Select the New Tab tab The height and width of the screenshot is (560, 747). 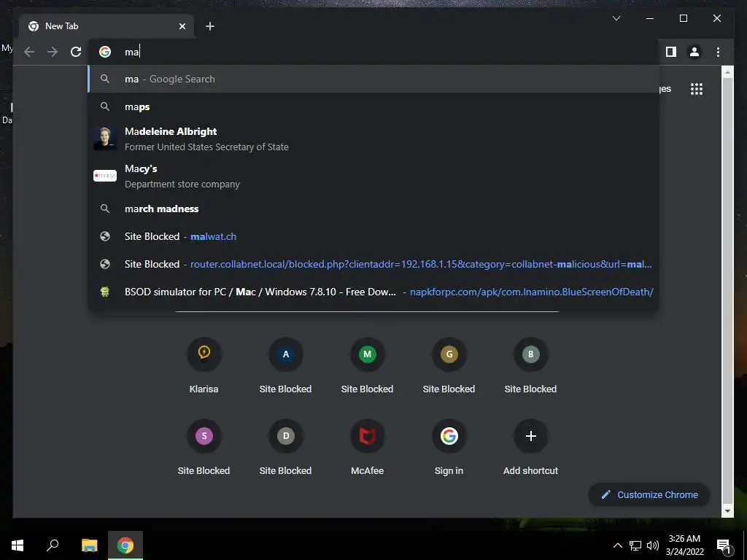point(107,26)
